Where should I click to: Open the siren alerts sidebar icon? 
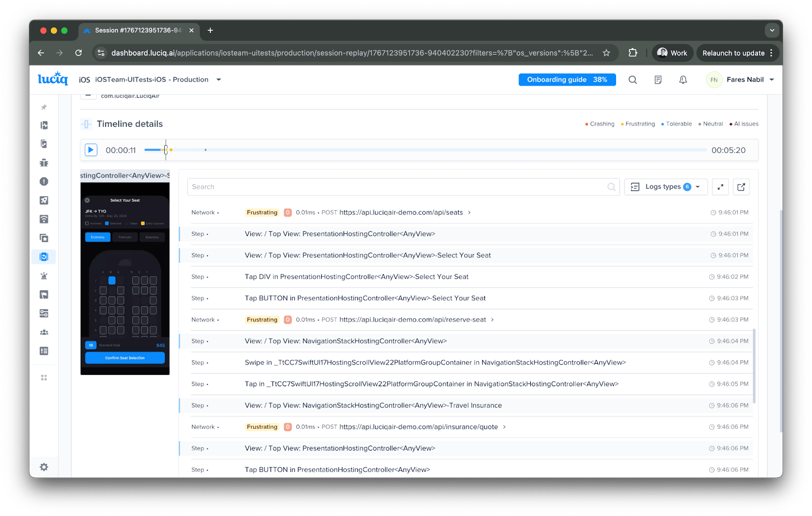pos(44,276)
